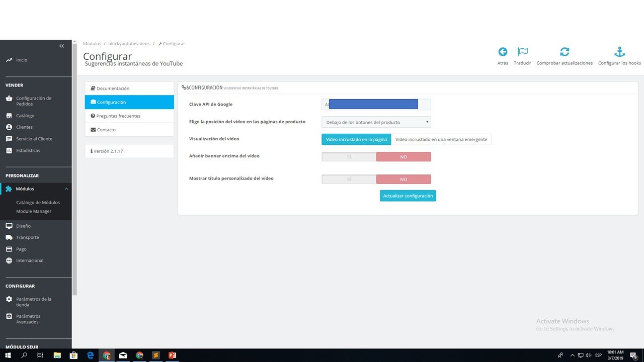The width and height of the screenshot is (644, 362).
Task: Collapse the sidebar with double-chevron icon
Action: click(x=61, y=46)
